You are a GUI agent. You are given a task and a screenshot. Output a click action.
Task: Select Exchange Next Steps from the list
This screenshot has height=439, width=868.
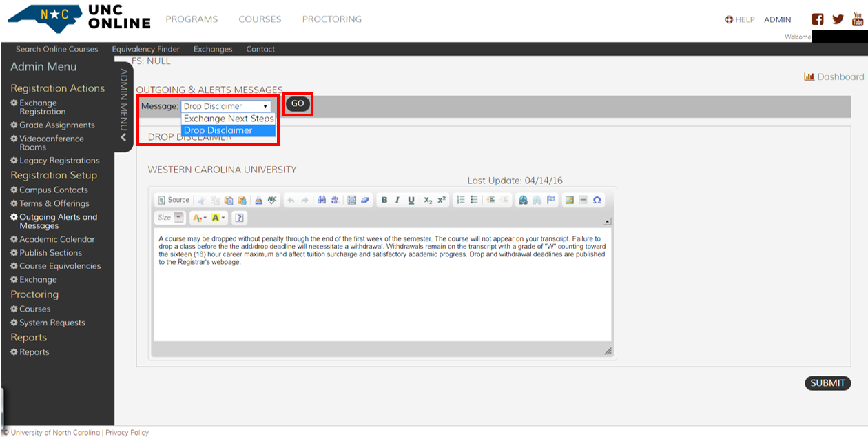click(228, 119)
